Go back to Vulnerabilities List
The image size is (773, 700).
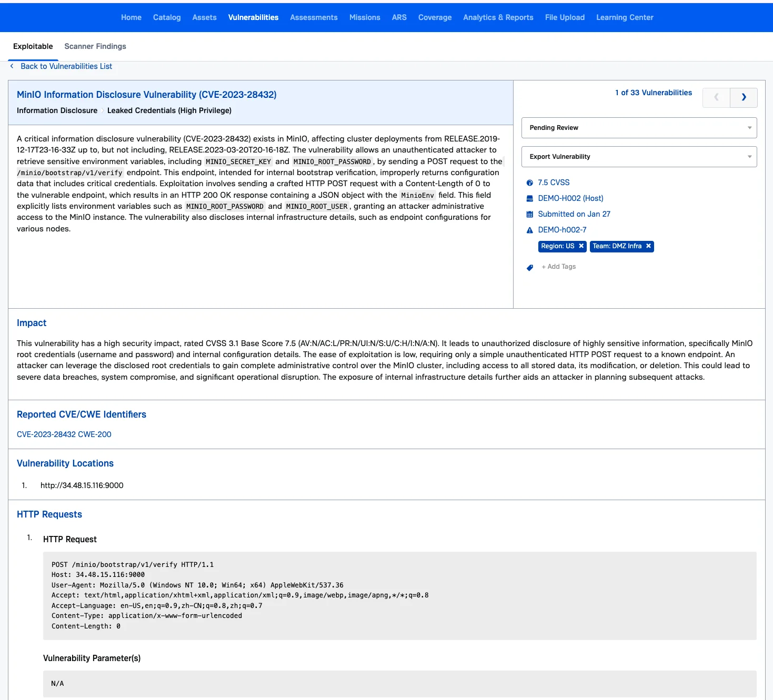66,66
